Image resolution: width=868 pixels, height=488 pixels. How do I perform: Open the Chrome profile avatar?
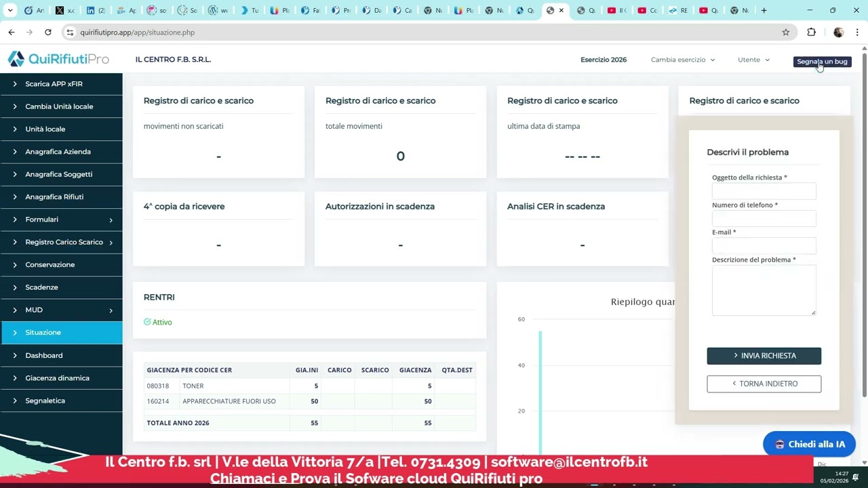tap(839, 32)
